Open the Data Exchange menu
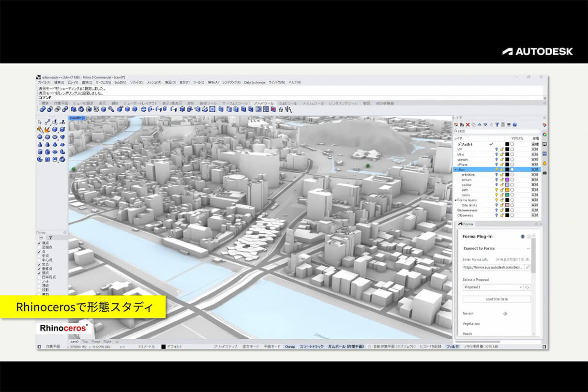The width and height of the screenshot is (588, 392). [255, 82]
